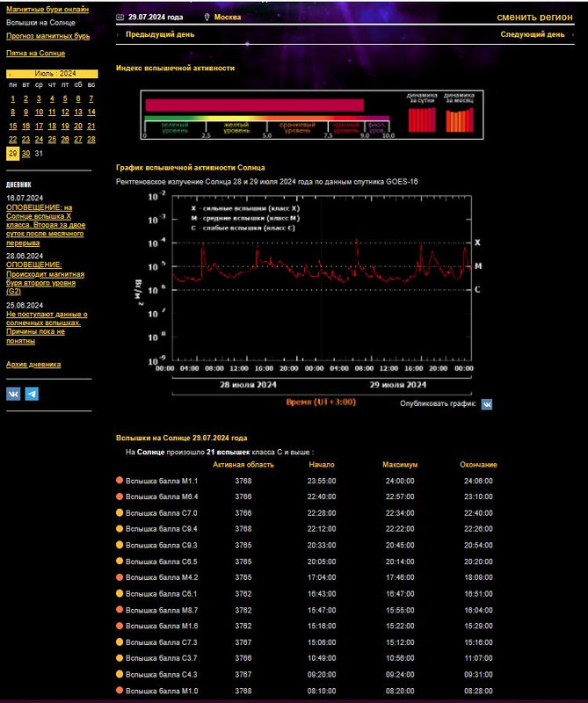Click orange dot of flare M6.4 row
Screen dimensions: 588x703
coord(120,496)
